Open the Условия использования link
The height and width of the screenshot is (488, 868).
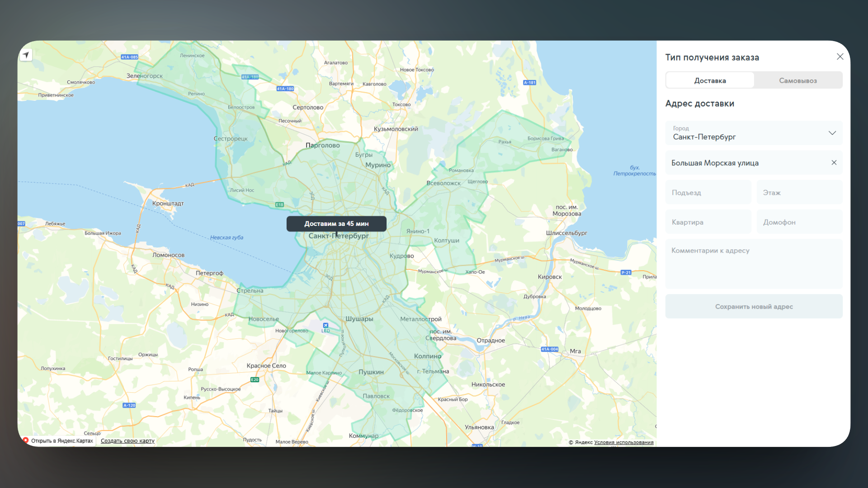(623, 442)
